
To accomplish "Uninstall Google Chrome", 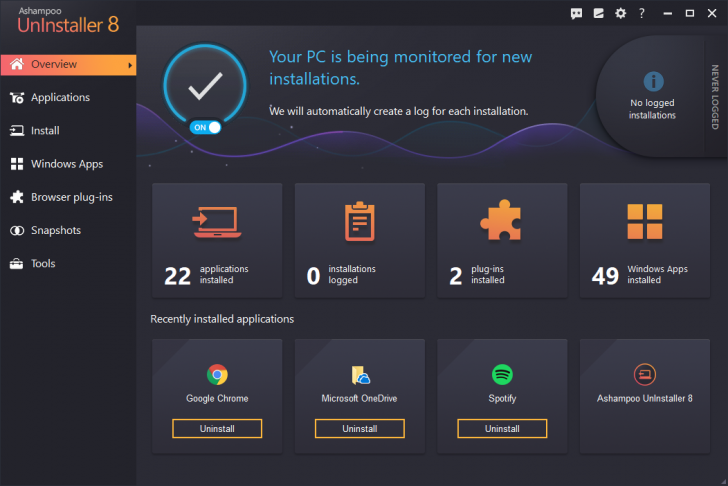I will coord(217,428).
